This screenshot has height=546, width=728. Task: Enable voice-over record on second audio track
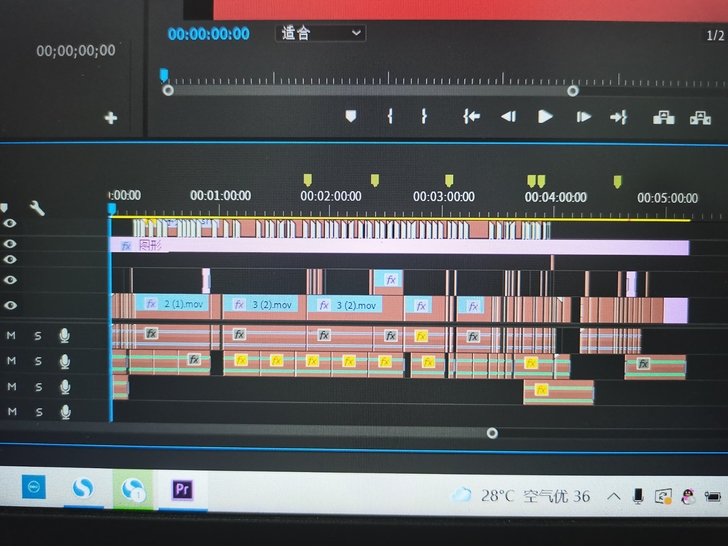click(x=64, y=361)
